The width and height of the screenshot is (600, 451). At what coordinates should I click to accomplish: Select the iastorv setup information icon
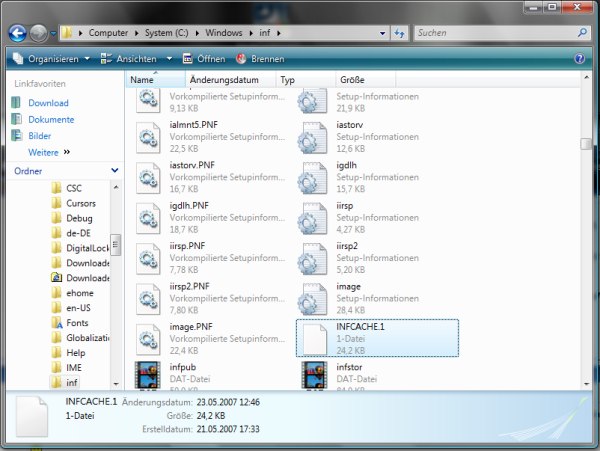click(313, 137)
